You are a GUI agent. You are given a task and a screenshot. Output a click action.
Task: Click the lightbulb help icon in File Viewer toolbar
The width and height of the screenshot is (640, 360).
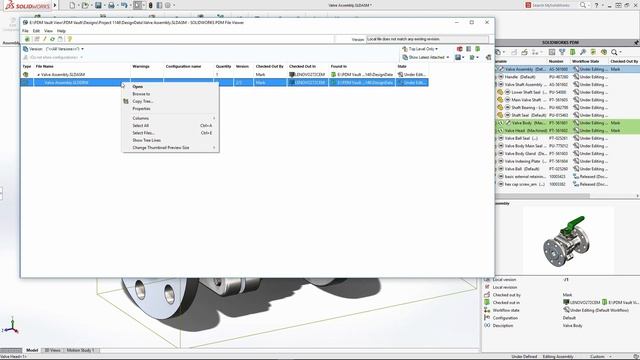(69, 39)
